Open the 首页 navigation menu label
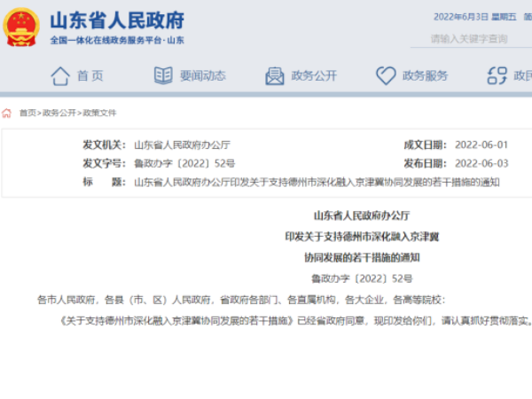532x399 pixels. 90,76
